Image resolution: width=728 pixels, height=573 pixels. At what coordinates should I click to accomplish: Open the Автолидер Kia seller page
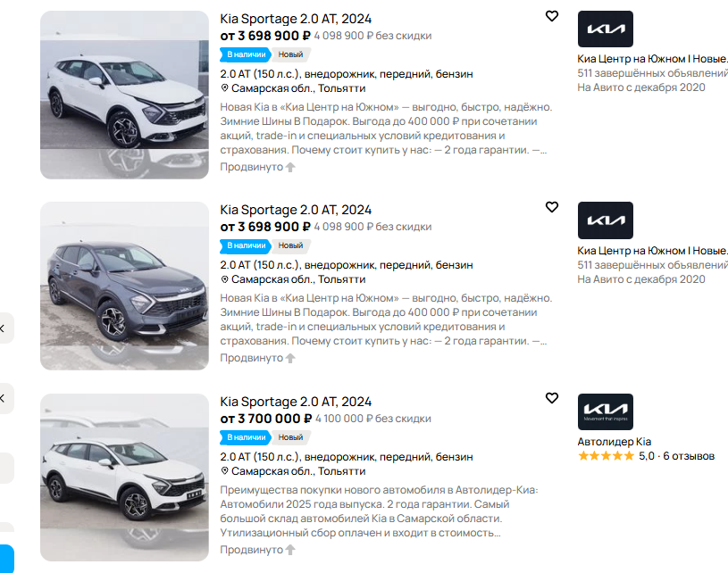[615, 442]
